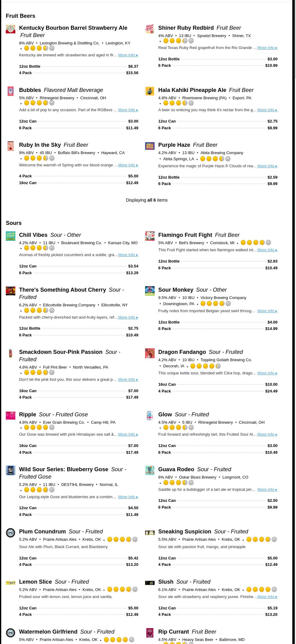Screen dimensions: 296x644
Task: Expand More Info for Slush sour
Action: click(x=267, y=597)
